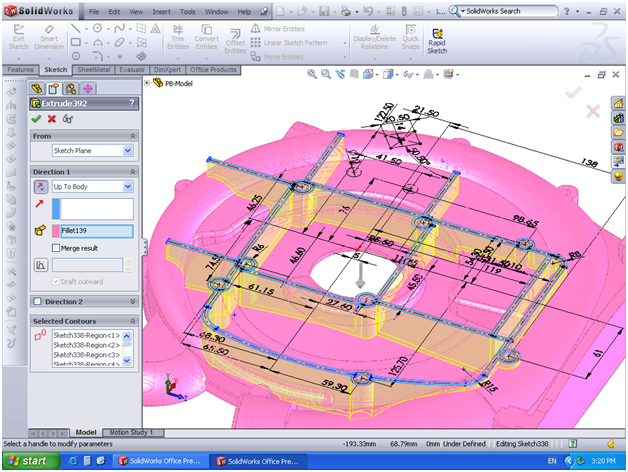Click the draft on/off button

41,265
